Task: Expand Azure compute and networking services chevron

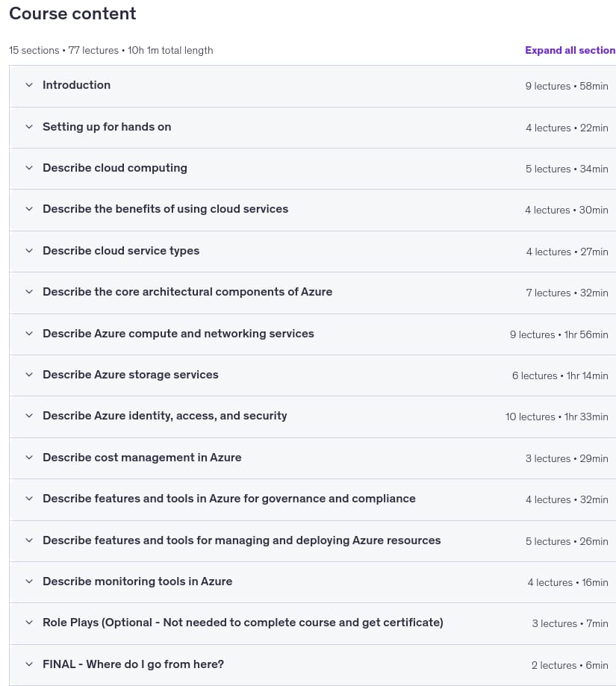Action: [x=29, y=334]
